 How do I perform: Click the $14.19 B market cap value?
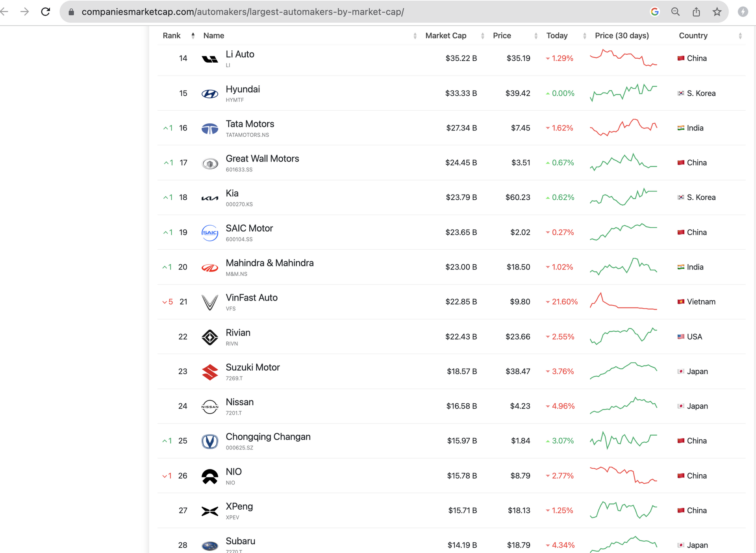(462, 545)
